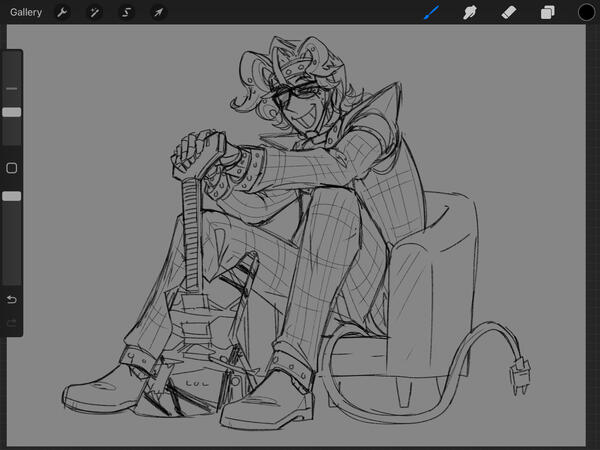Select the Paint brush tool

click(431, 12)
